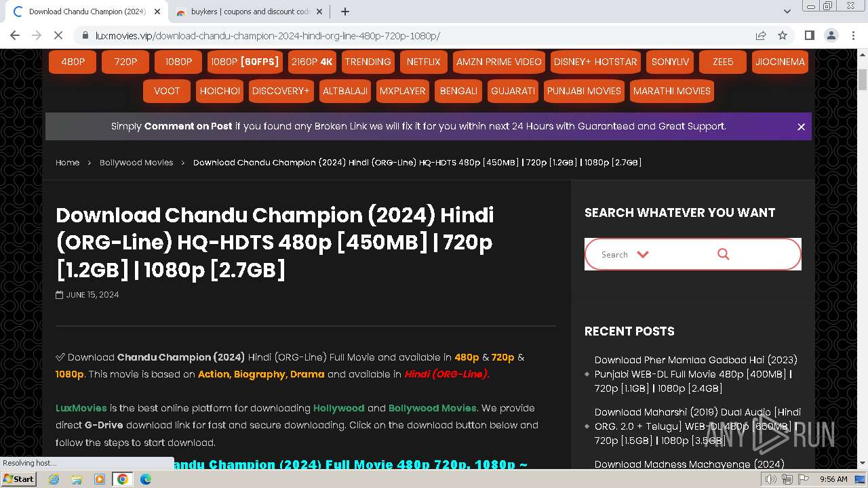Expand the tab search chevron
This screenshot has width=868, height=488.
pyautogui.click(x=787, y=12)
